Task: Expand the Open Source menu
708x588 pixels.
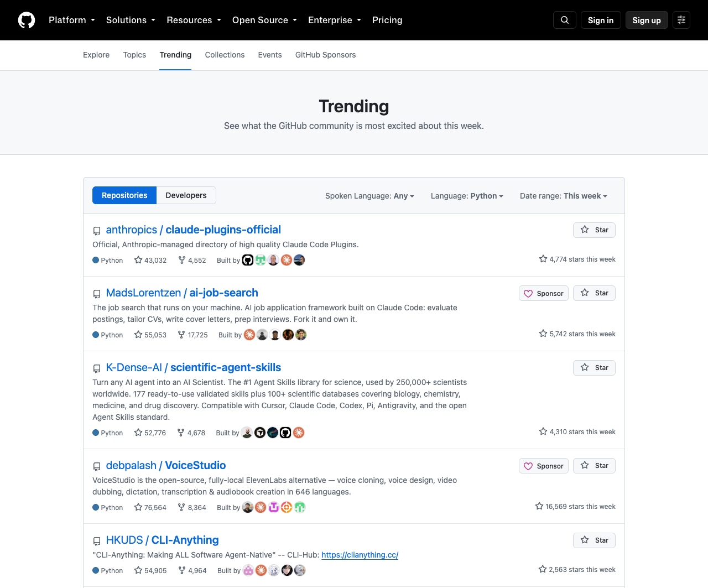Action: pyautogui.click(x=264, y=20)
